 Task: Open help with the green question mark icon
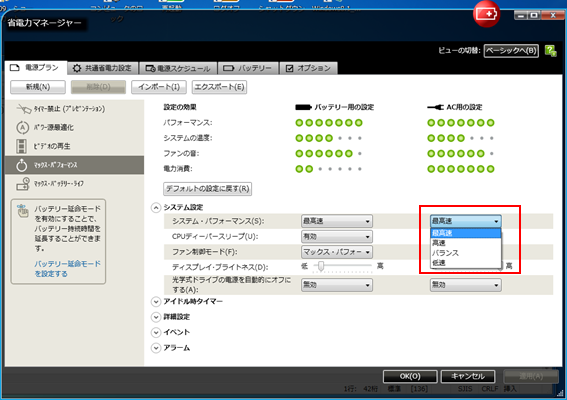551,51
